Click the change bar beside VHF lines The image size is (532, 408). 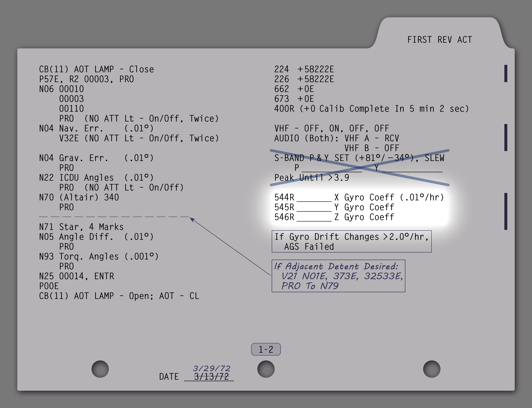(506, 137)
